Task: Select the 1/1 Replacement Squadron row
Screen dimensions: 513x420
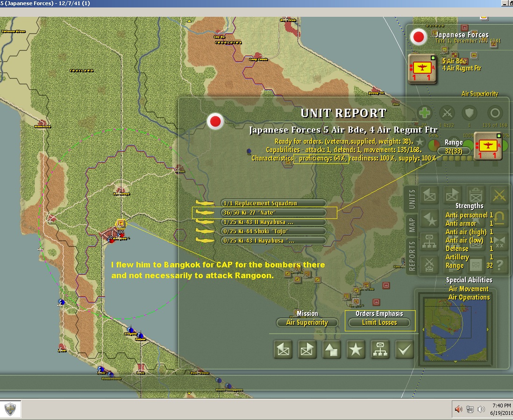Action: click(273, 203)
